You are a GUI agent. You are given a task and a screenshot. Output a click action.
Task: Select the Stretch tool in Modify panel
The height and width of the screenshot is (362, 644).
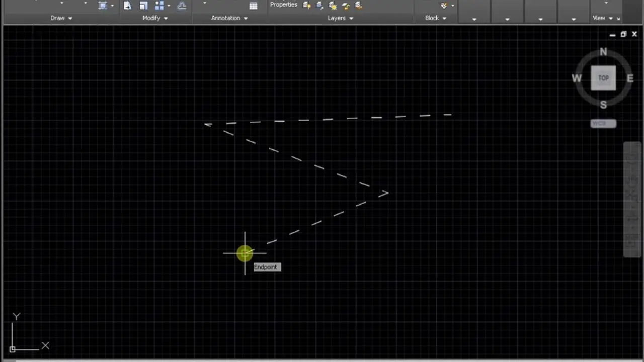click(x=127, y=6)
